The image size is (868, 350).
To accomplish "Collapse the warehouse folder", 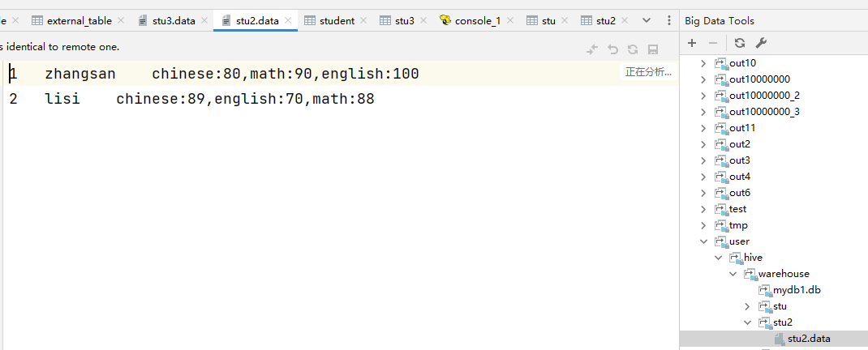I will tap(733, 274).
